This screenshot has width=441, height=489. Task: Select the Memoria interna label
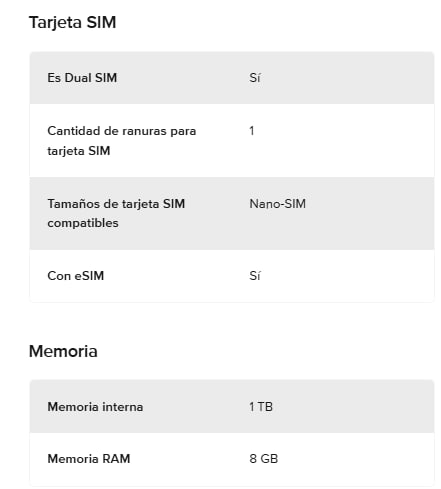95,407
